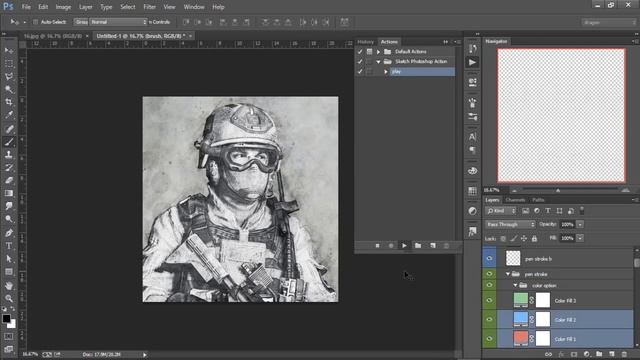Select the Quick Selection tool
Viewport: 640px width, 360px height.
coord(9,89)
